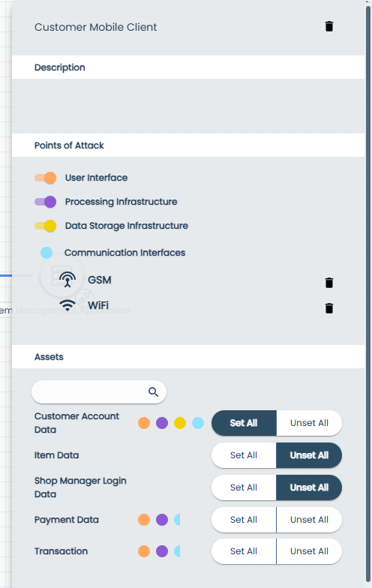Click the GSM label
This screenshot has width=372, height=588.
click(x=99, y=280)
